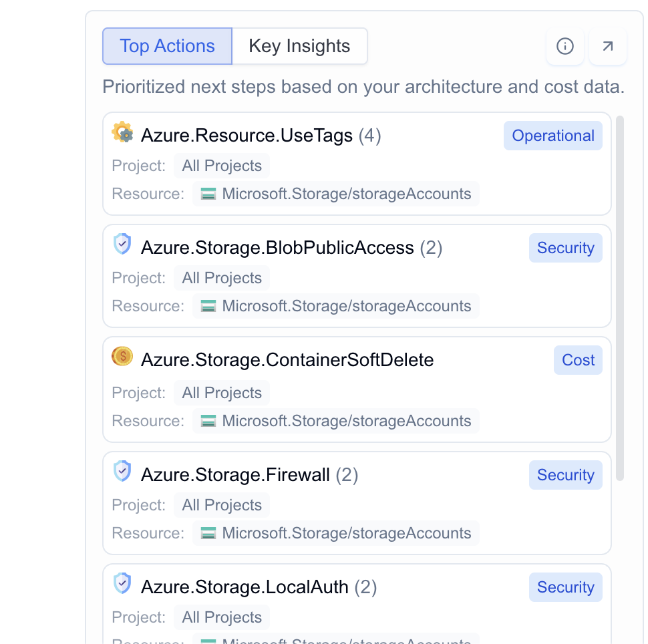
Task: Click storage icon in the BlobPublicAccess resource chip
Action: 208,306
